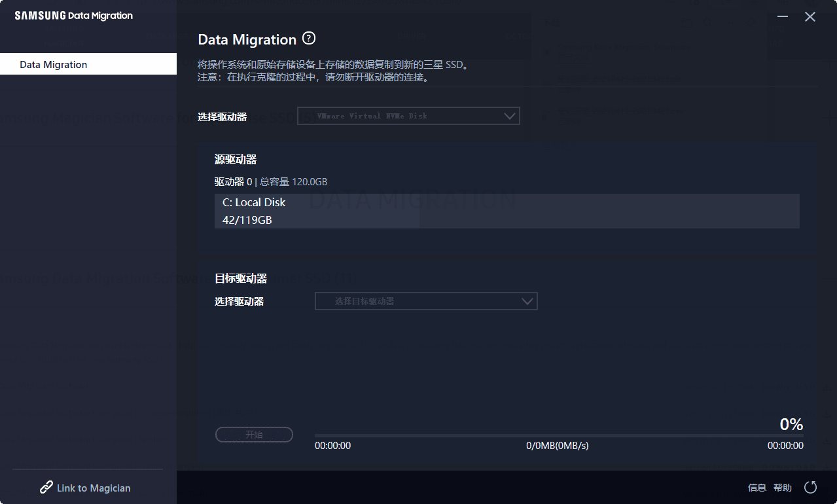Open the VMware Virtual NVMe Disk source dropdown

coord(408,116)
